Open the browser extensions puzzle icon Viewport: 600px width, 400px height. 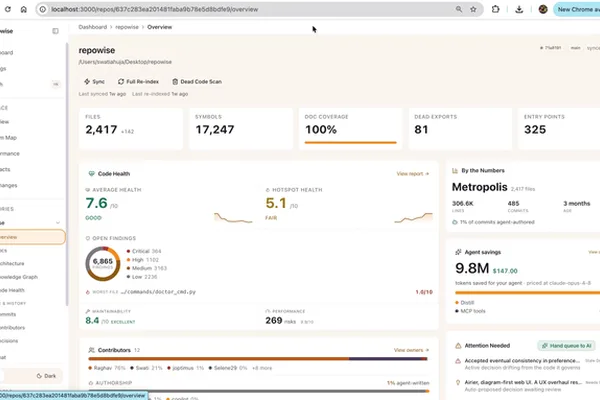tap(496, 9)
